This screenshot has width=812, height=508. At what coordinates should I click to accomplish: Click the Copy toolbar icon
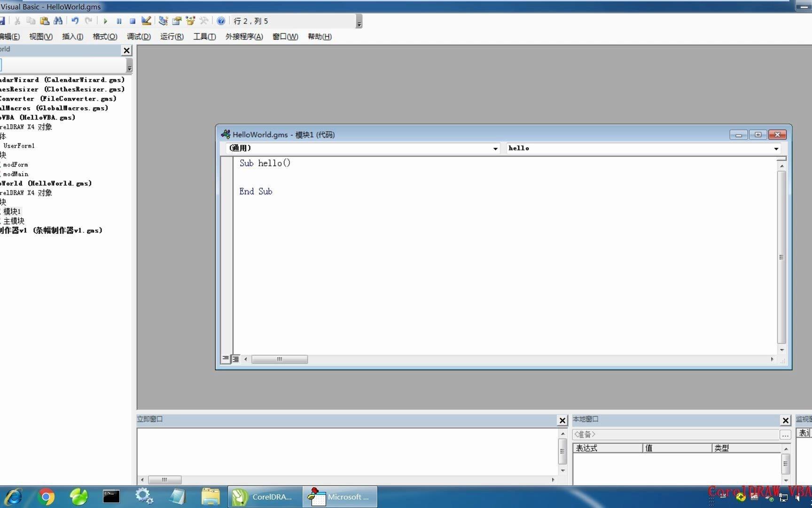pos(31,21)
